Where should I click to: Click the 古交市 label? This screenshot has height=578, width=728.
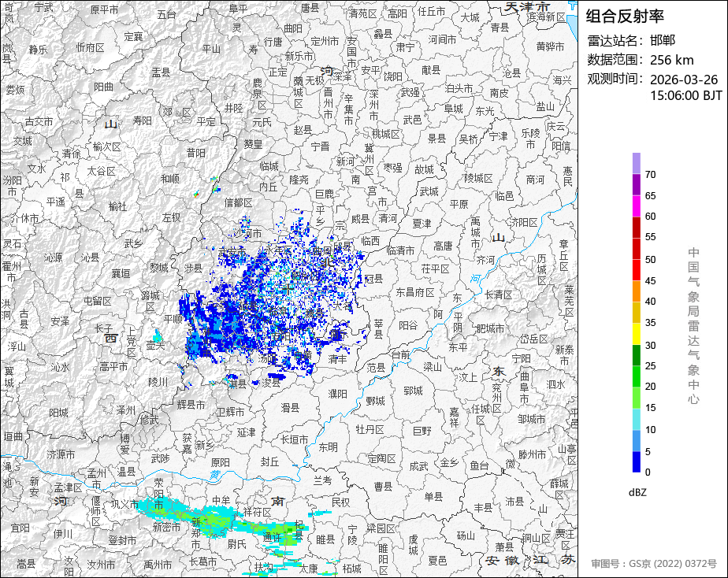[39, 121]
